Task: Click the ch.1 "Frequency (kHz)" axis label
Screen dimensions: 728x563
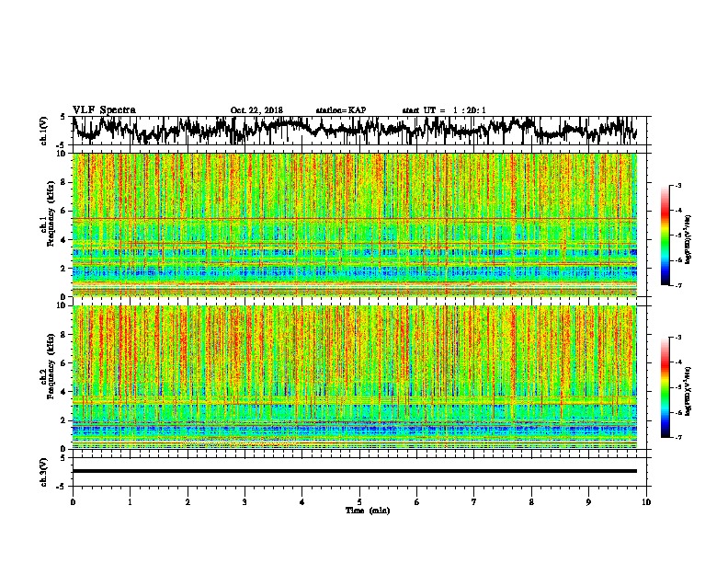Action: (51, 214)
